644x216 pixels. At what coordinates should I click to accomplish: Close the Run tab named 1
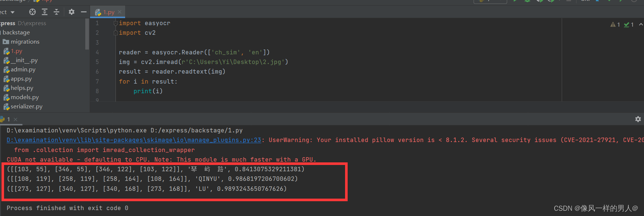pos(16,119)
